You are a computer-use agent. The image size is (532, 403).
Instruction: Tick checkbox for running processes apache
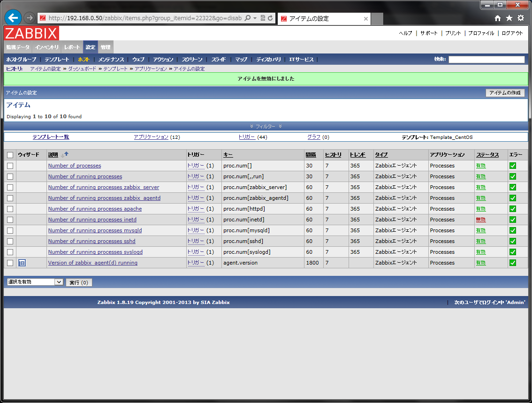(x=10, y=209)
